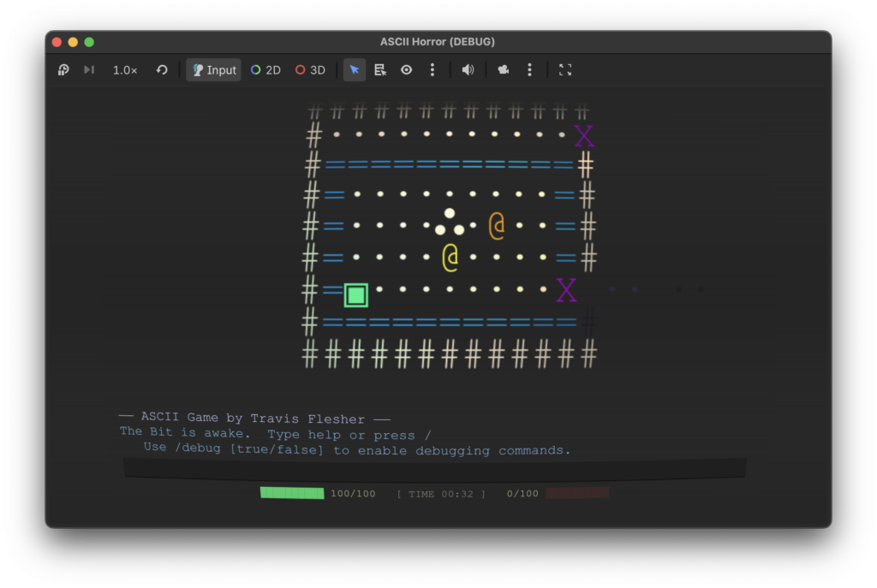Toggle selection visibility eye icon

pos(407,70)
